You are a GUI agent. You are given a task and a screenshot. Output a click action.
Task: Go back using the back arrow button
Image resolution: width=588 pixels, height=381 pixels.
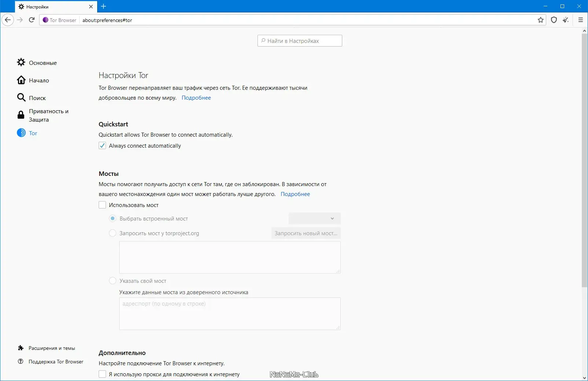pos(8,20)
